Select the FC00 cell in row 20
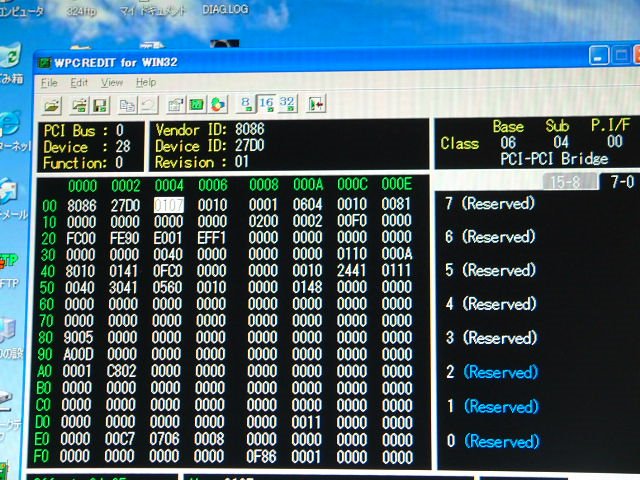This screenshot has width=640, height=480. [x=81, y=238]
